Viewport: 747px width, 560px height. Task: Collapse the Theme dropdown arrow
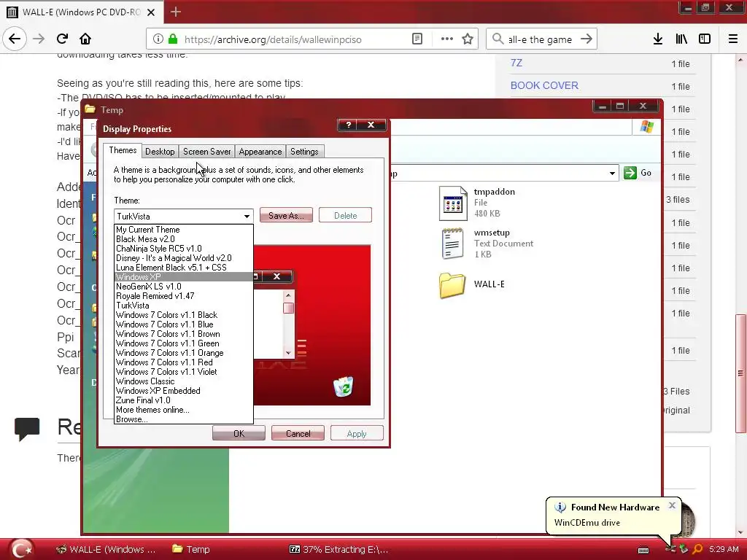coord(247,216)
